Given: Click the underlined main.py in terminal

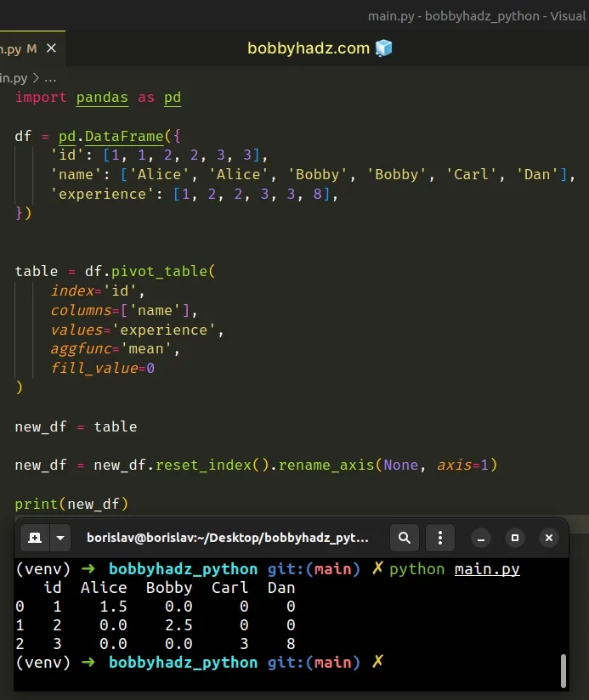Looking at the screenshot, I should pos(487,569).
